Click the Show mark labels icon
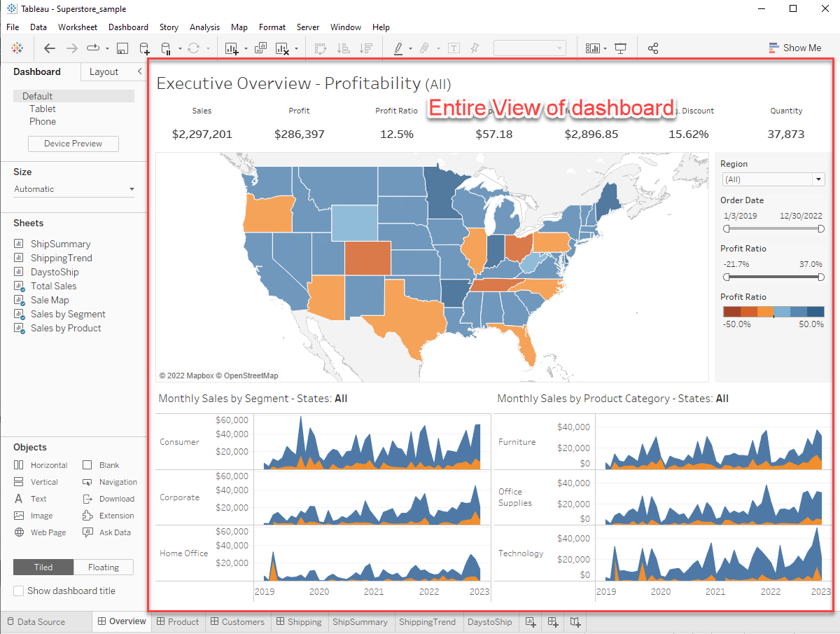Screen dimensions: 840x634 454,48
